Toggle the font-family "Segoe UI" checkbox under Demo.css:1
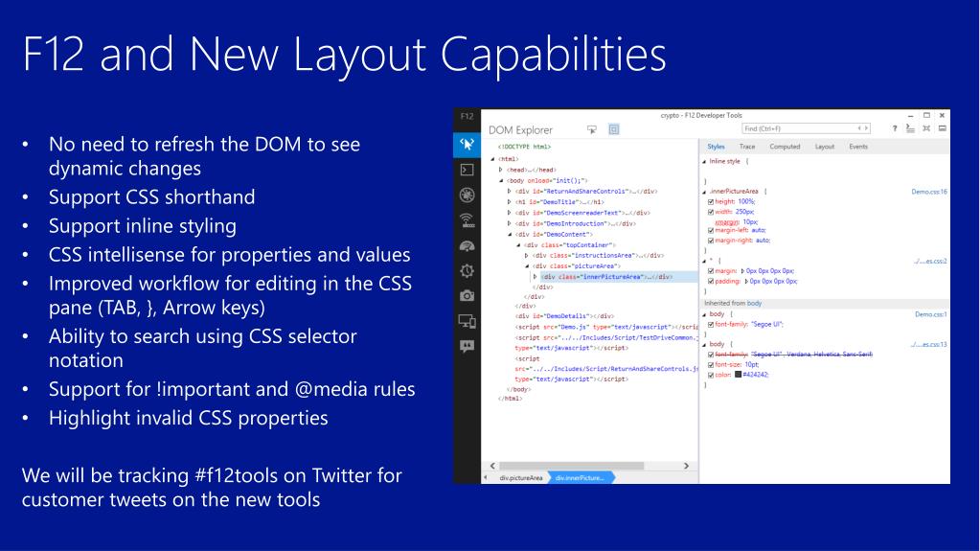This screenshot has height=551, width=980. (711, 325)
